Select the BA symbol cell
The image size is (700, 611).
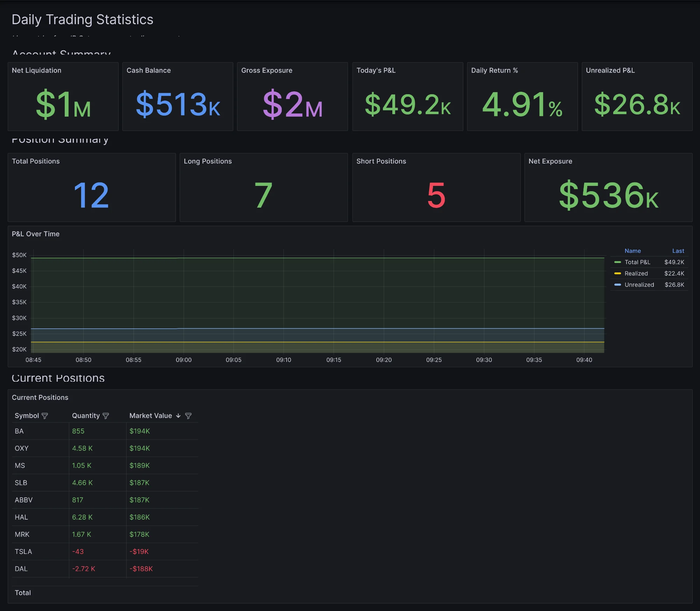pos(40,431)
